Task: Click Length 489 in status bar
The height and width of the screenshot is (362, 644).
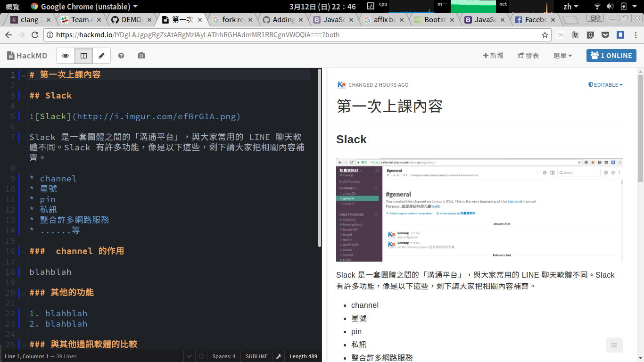Action: click(303, 356)
